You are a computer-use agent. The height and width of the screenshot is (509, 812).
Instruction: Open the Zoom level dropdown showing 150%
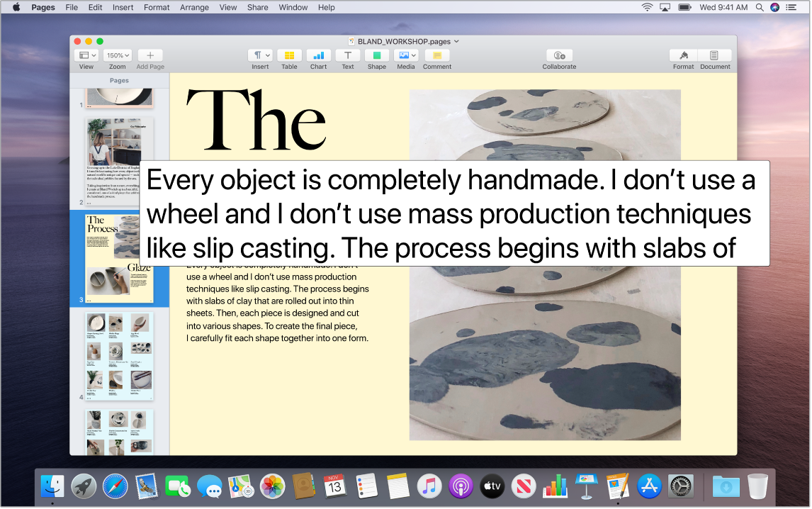[x=117, y=55]
